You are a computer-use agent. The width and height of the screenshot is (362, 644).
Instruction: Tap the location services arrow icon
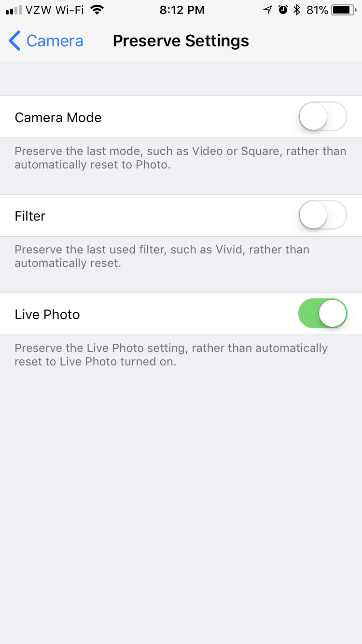[267, 10]
